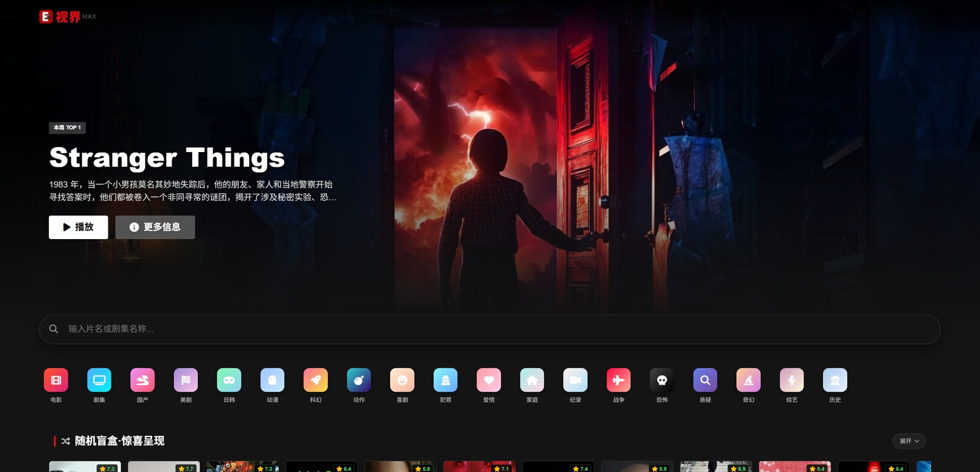Open the 综艺 microphone category icon
This screenshot has height=472, width=980.
(x=792, y=380)
